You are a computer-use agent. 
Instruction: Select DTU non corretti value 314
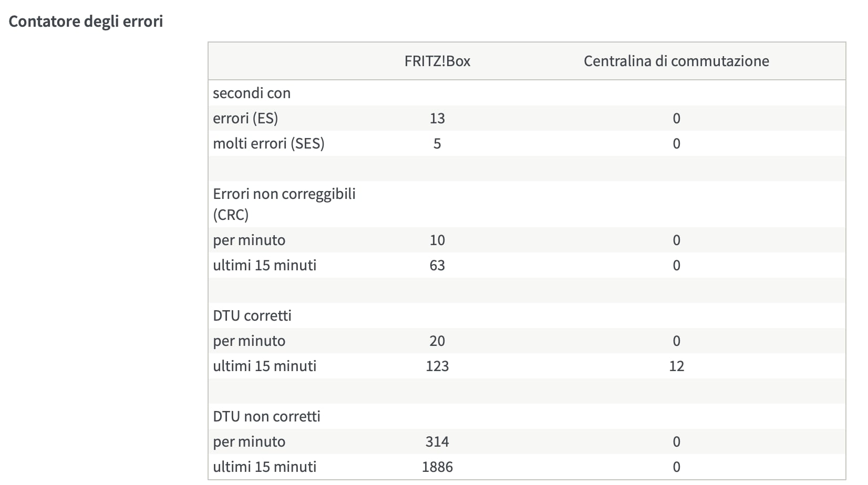(437, 441)
